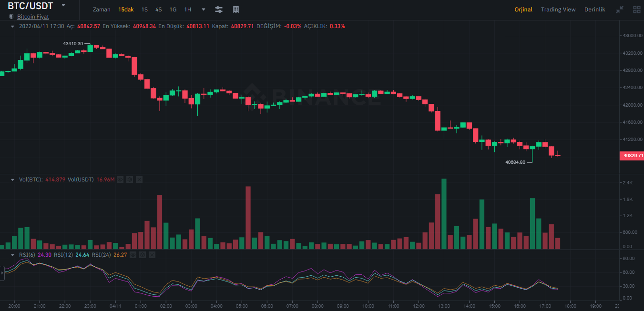Switch to the Trading View tab
Viewport: 644px width, 311px height.
558,10
